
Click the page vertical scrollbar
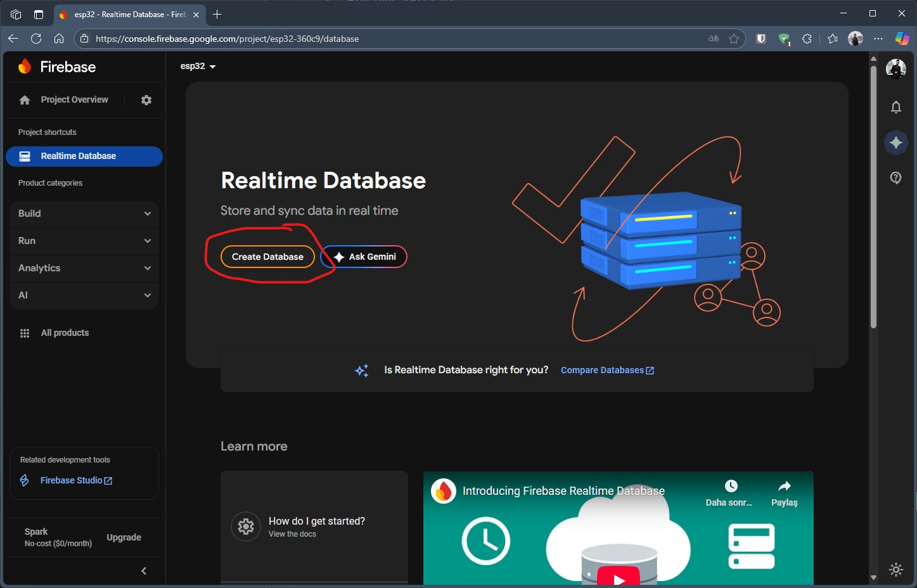coord(873,196)
